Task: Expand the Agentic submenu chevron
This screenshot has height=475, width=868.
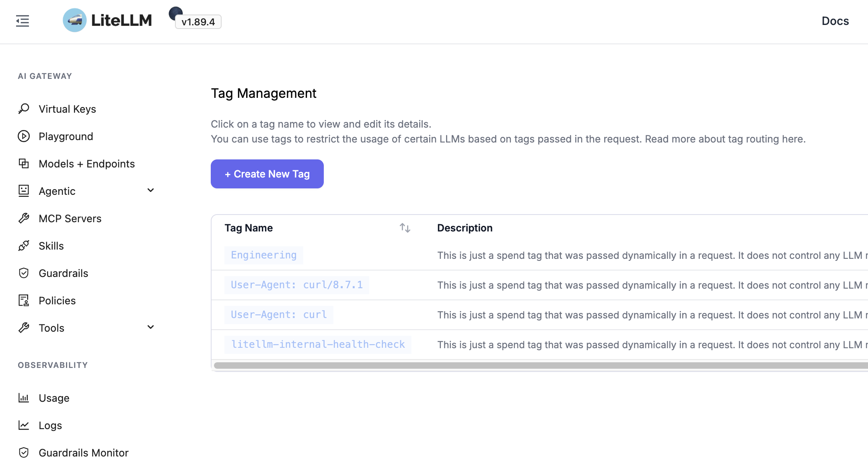Action: pyautogui.click(x=151, y=190)
